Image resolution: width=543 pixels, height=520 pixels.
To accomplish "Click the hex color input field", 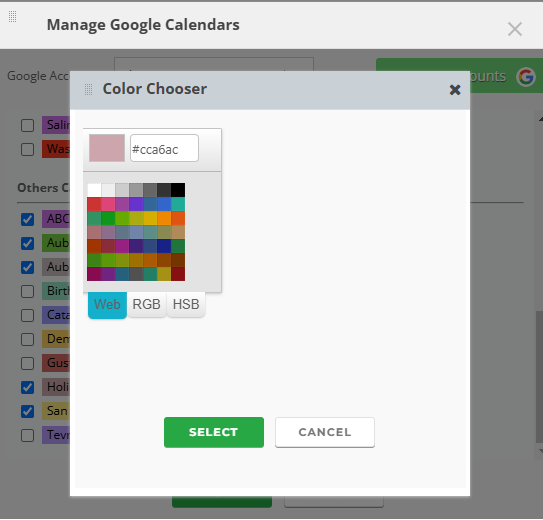I will 164,148.
